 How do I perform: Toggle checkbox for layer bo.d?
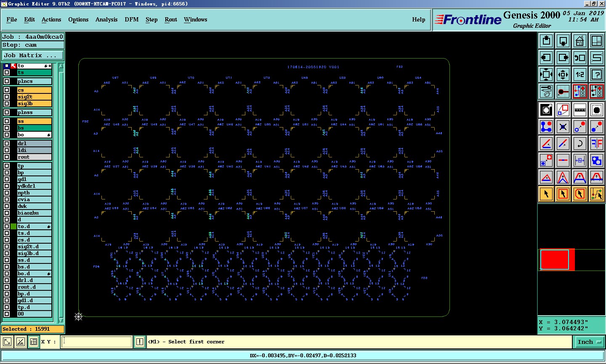[7, 274]
